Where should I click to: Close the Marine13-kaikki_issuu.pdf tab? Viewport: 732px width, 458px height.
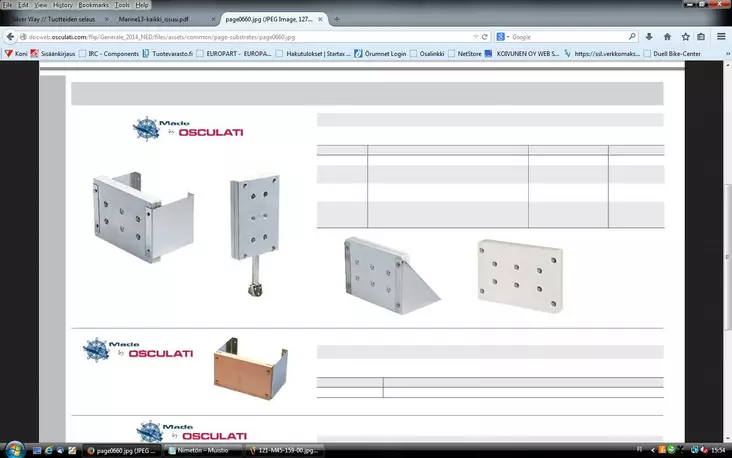coord(213,19)
